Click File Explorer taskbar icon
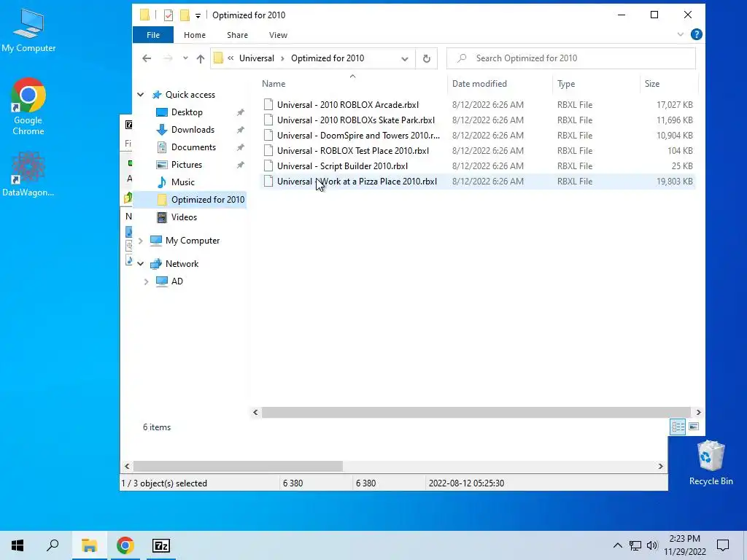The image size is (747, 560). (x=89, y=545)
